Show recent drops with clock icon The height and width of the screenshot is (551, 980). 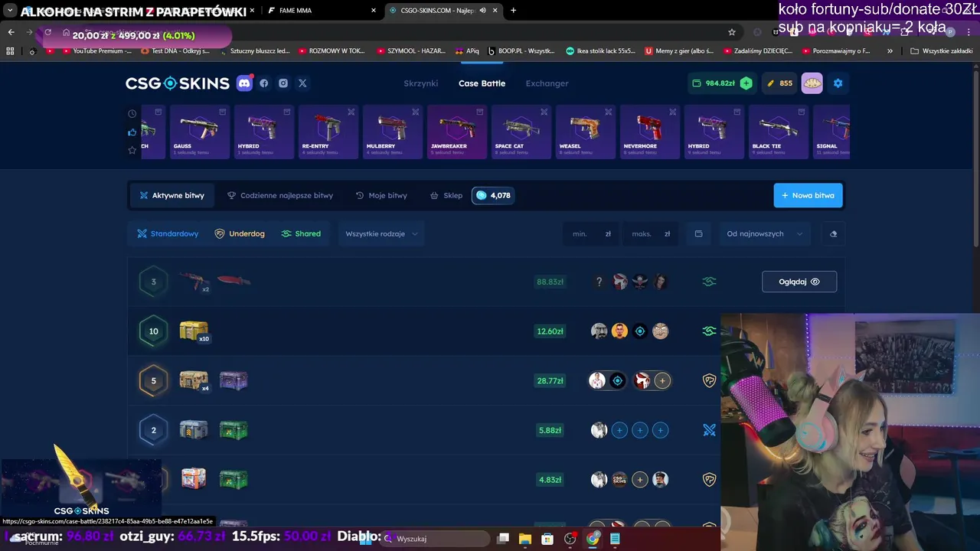(132, 113)
